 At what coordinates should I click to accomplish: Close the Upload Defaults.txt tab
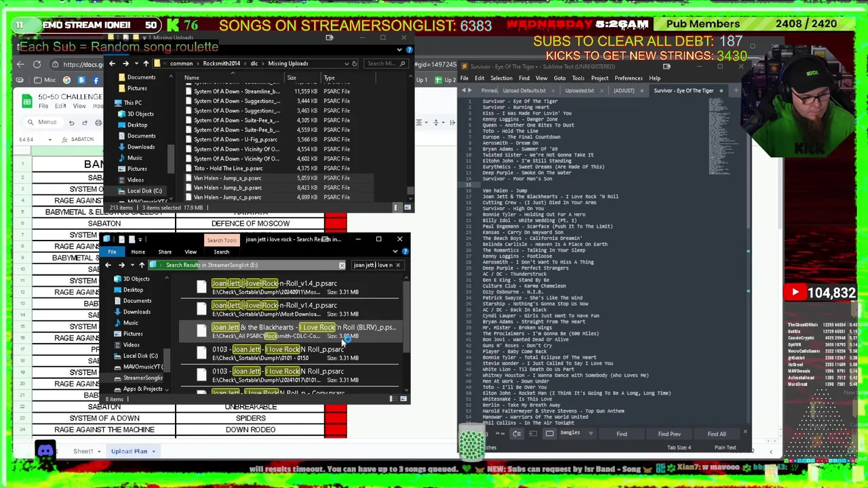click(x=552, y=91)
